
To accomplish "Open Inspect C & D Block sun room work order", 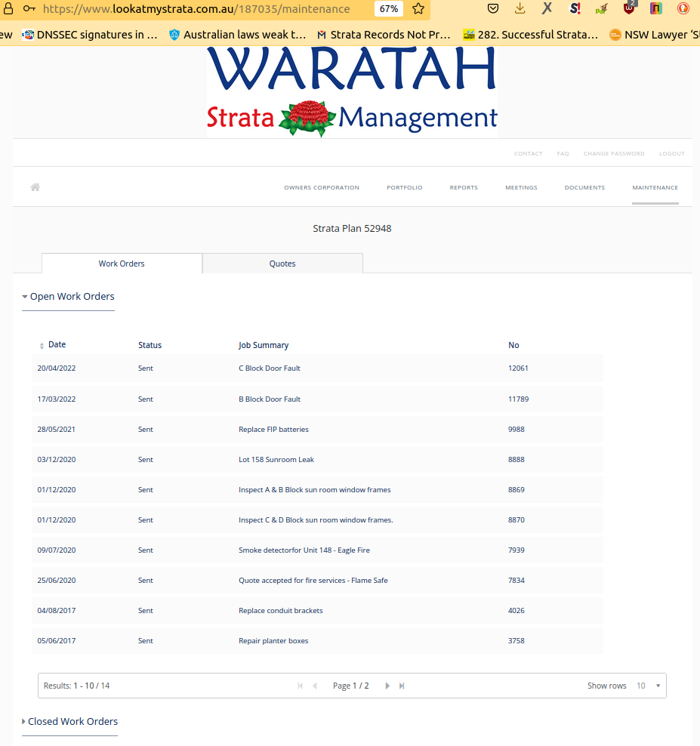I will (x=316, y=520).
